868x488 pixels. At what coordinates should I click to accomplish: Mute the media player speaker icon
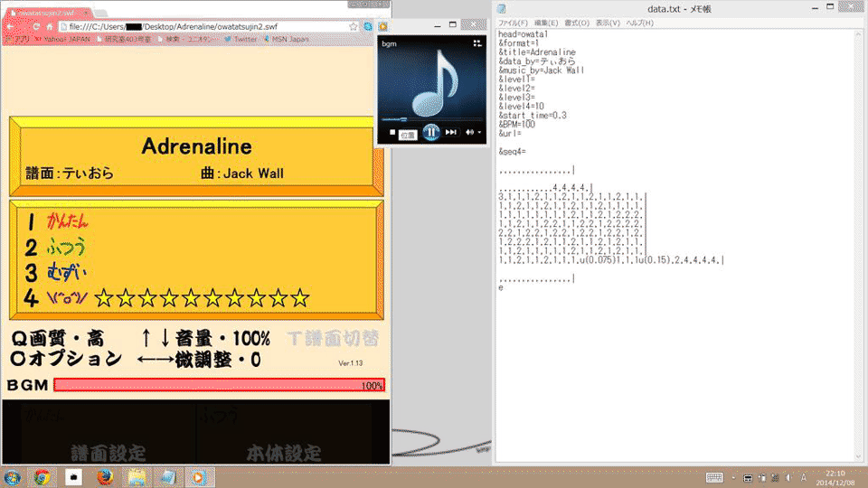469,132
